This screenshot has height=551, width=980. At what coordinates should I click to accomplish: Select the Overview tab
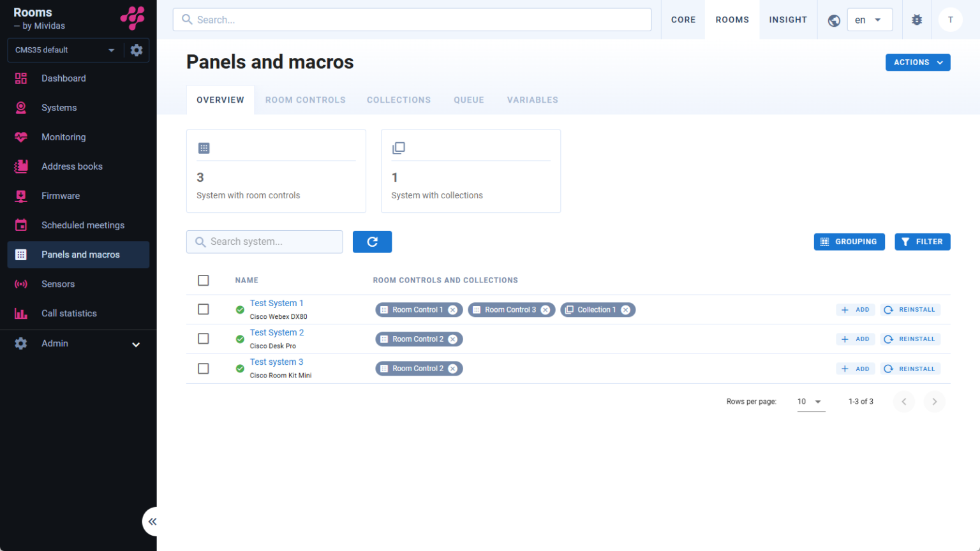coord(220,100)
